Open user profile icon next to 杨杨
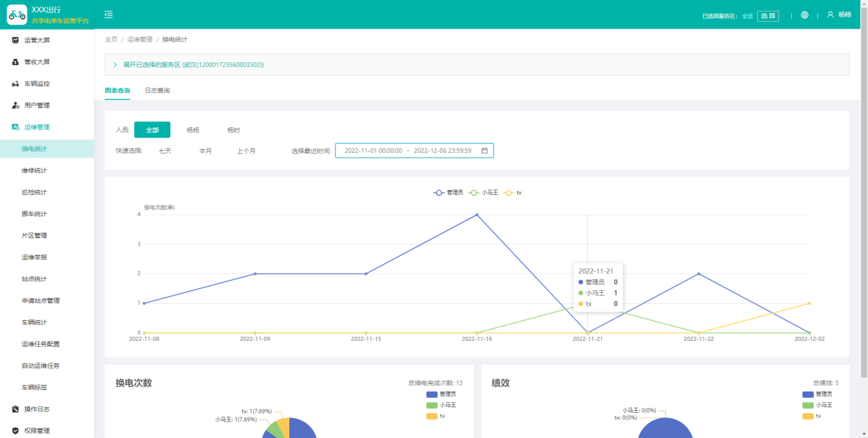This screenshot has height=438, width=868. 830,14
